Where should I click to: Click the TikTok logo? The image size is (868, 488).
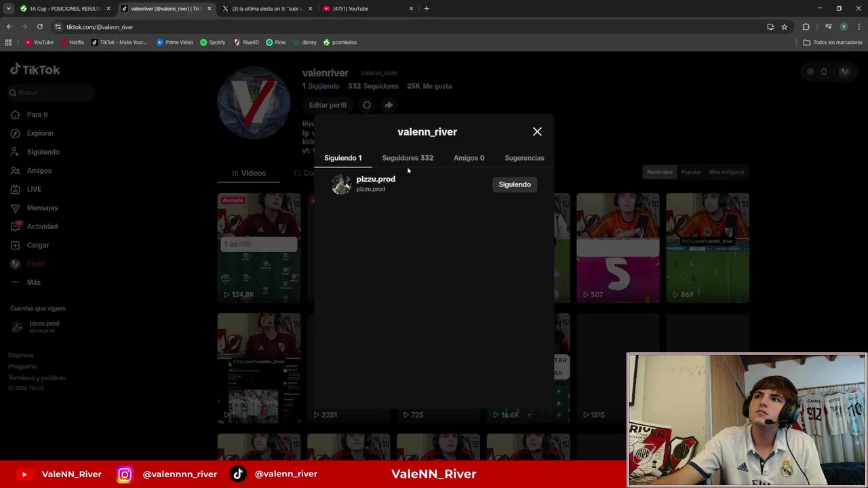tap(35, 69)
